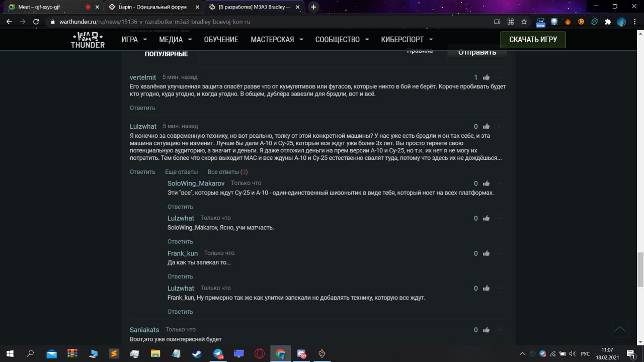Reply to vertelmit's comment
The height and width of the screenshot is (362, 644).
(x=142, y=108)
